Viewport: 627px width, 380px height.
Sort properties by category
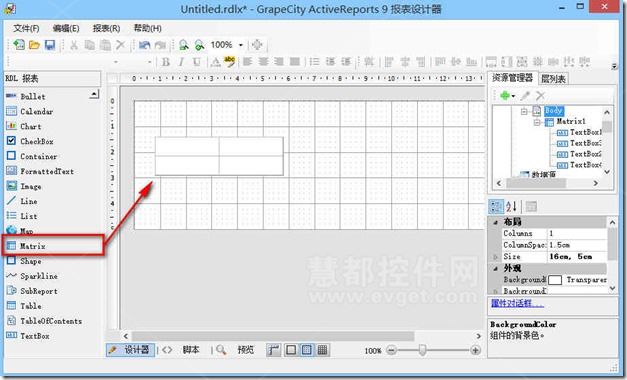(x=496, y=206)
